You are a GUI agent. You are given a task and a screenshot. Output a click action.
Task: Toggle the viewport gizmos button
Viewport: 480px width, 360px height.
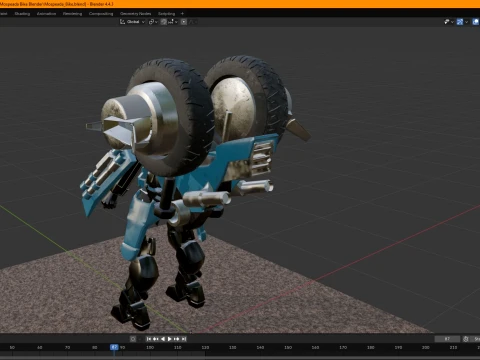pyautogui.click(x=460, y=22)
